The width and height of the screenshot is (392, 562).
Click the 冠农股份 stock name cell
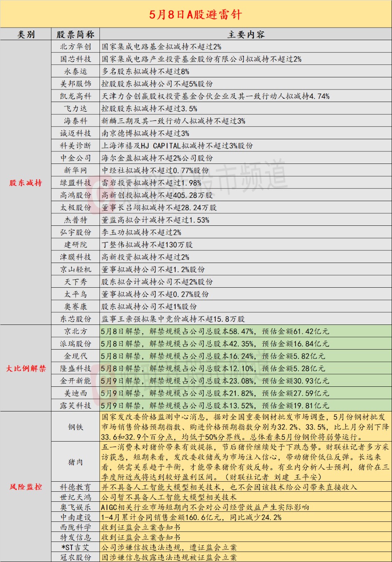coord(76,557)
